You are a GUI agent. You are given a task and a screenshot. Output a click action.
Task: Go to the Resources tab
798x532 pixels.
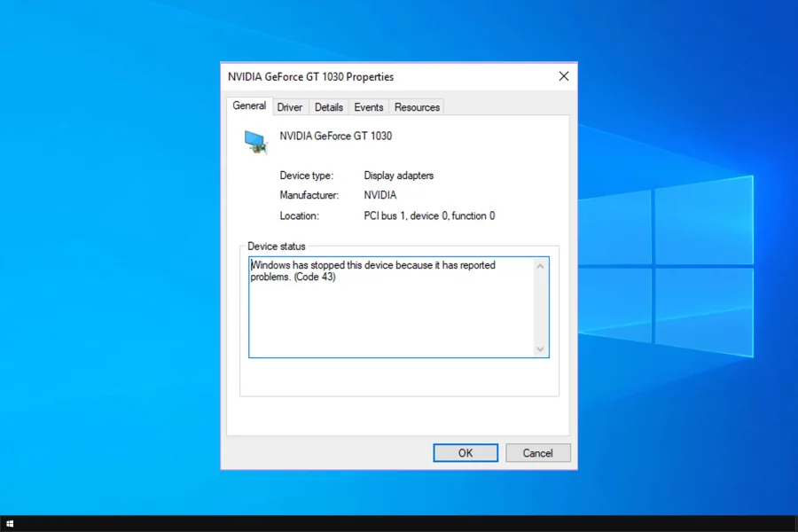pyautogui.click(x=417, y=107)
